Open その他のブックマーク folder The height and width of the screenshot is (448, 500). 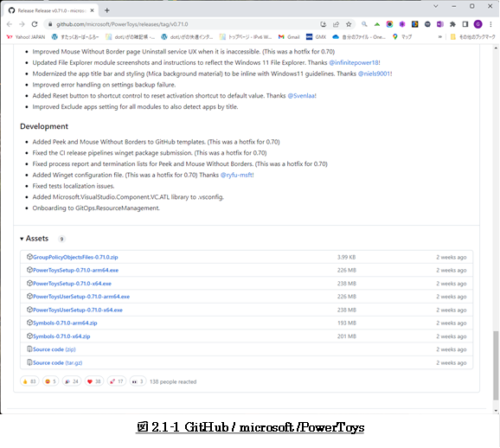[473, 37]
